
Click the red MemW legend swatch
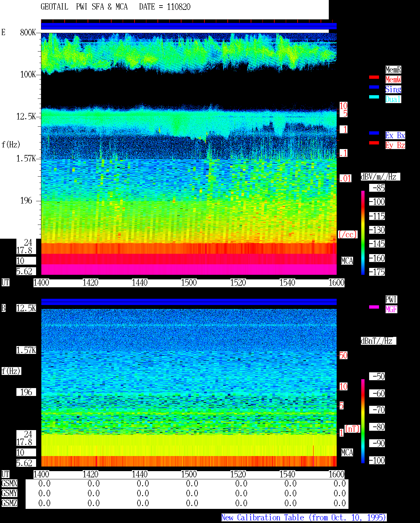[374, 77]
